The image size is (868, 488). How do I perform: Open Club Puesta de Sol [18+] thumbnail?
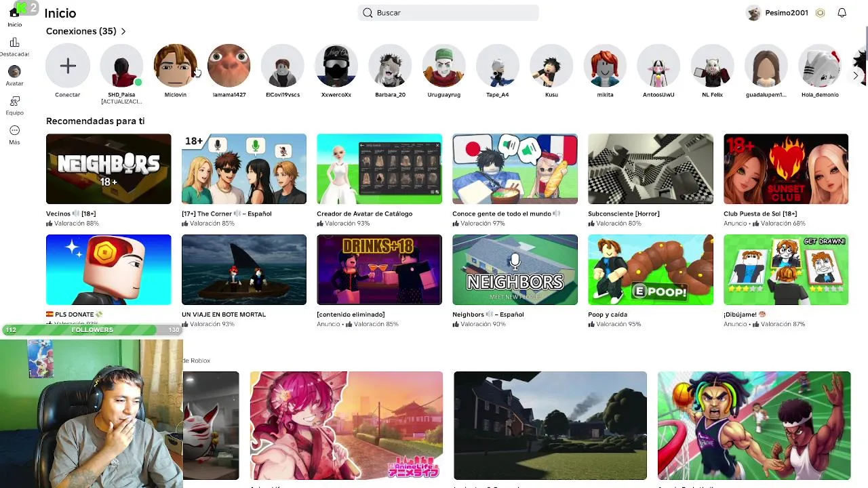coord(786,169)
